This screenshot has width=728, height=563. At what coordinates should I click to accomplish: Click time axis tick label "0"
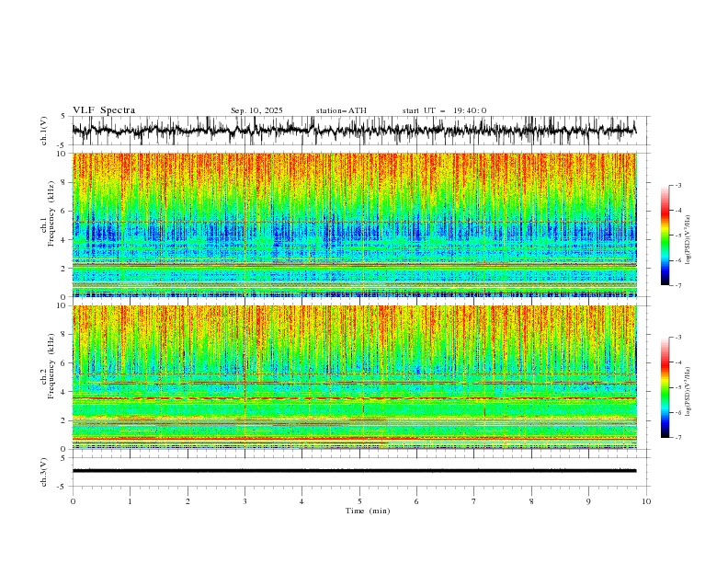click(73, 501)
